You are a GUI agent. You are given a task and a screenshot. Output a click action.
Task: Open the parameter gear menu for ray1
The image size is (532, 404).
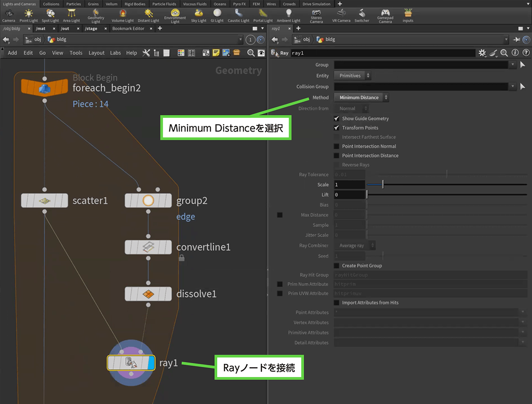tap(482, 53)
